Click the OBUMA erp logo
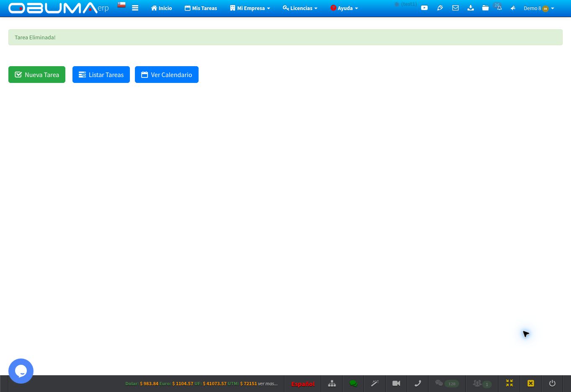The image size is (571, 392). [59, 8]
